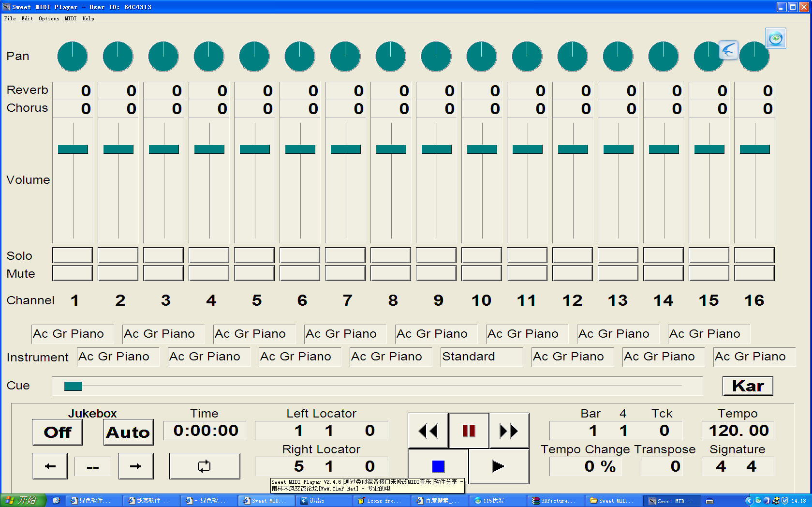Click the Tempo value field showing 120.00
812x507 pixels.
pyautogui.click(x=738, y=431)
